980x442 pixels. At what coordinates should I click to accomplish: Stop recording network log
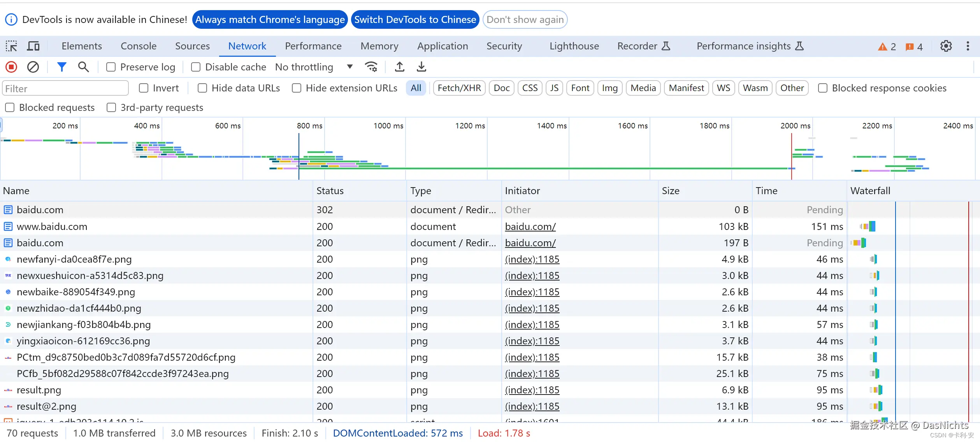point(11,67)
